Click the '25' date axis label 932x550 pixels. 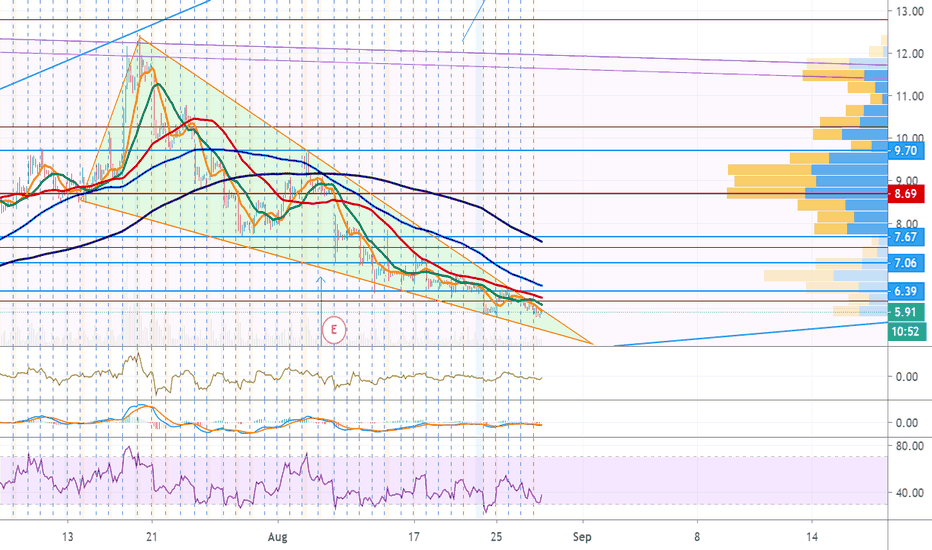point(496,537)
